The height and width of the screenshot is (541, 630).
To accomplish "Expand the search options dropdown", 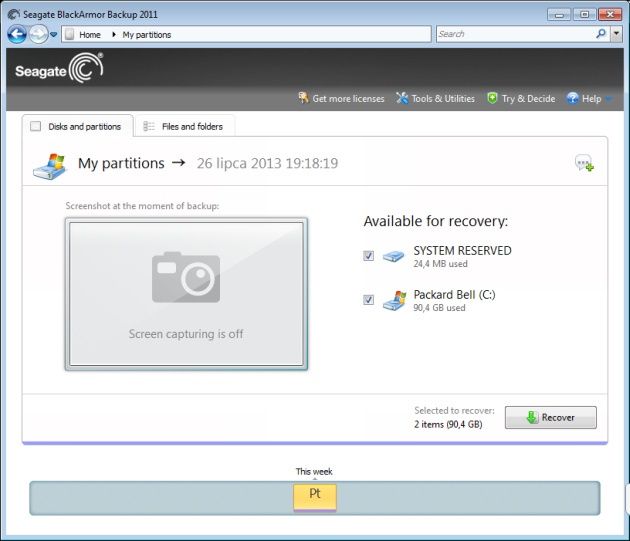I will (x=616, y=34).
